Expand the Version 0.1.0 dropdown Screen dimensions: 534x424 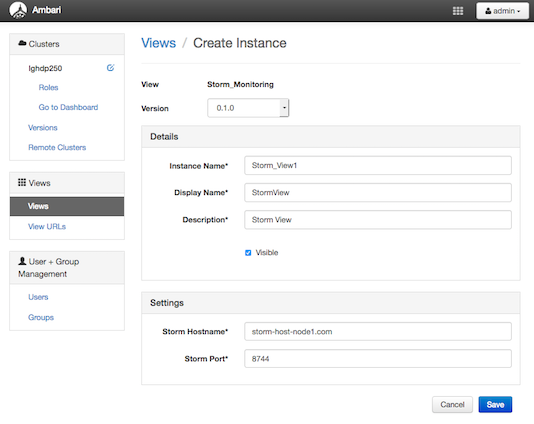tap(248, 108)
